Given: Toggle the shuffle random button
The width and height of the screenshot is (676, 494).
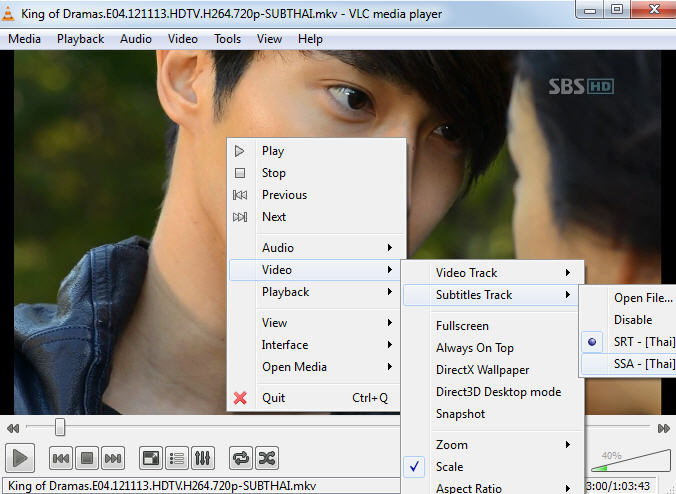Looking at the screenshot, I should point(267,458).
